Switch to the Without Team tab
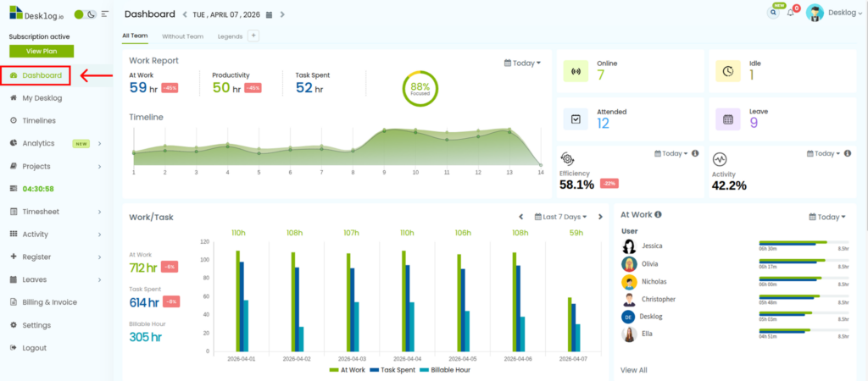The image size is (868, 381). coord(182,36)
